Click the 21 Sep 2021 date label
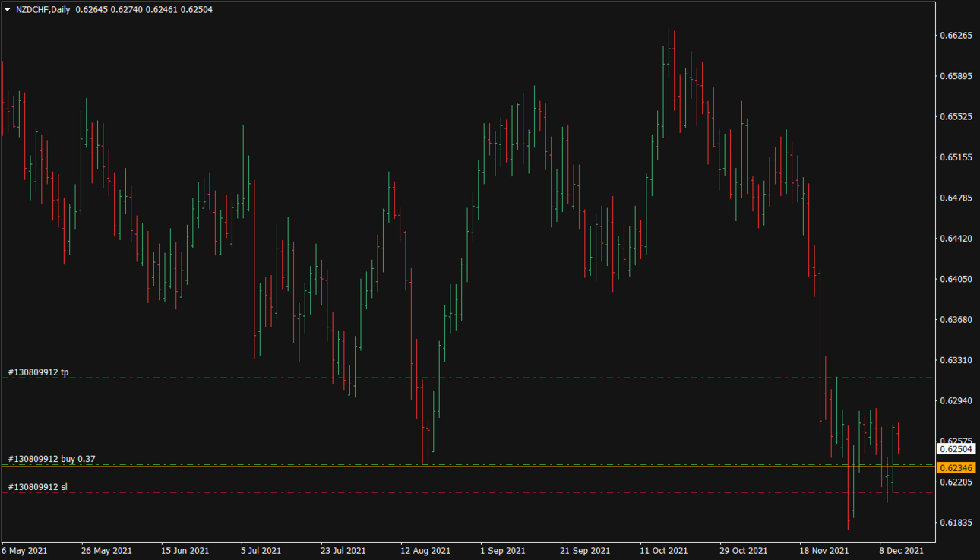Image resolution: width=980 pixels, height=560 pixels. tap(585, 550)
